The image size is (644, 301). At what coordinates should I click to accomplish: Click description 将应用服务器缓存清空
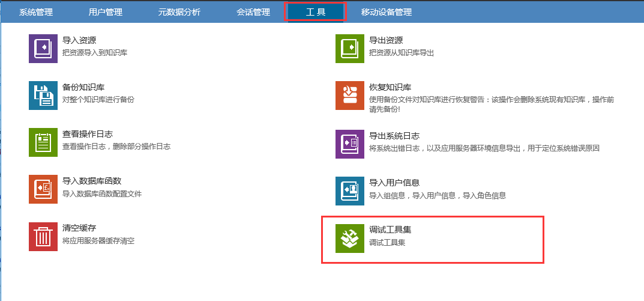click(98, 240)
